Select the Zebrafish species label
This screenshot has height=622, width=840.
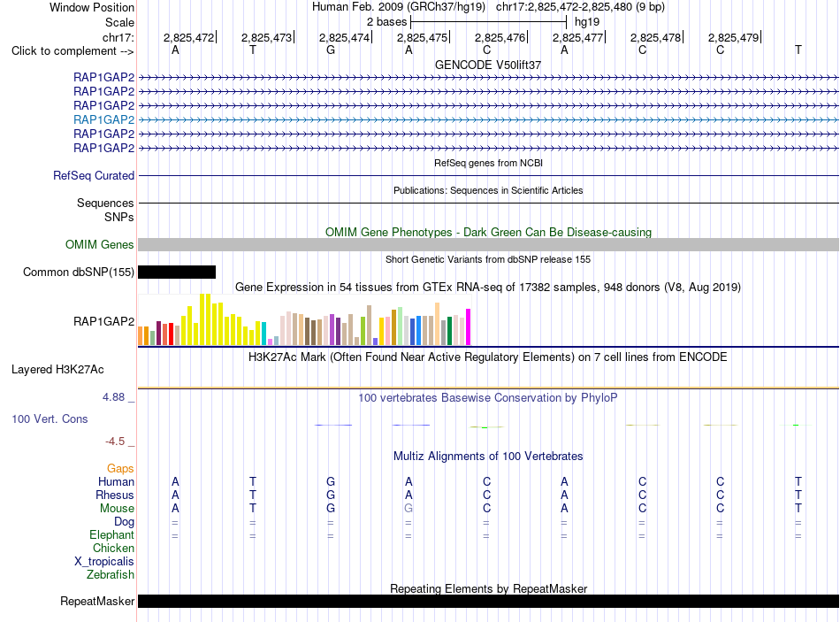(x=111, y=575)
